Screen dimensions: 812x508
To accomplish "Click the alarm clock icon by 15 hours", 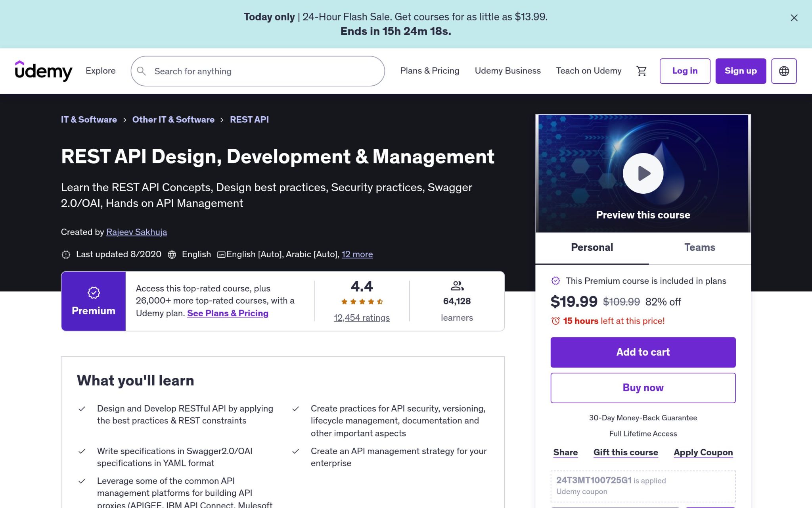I will pyautogui.click(x=555, y=321).
